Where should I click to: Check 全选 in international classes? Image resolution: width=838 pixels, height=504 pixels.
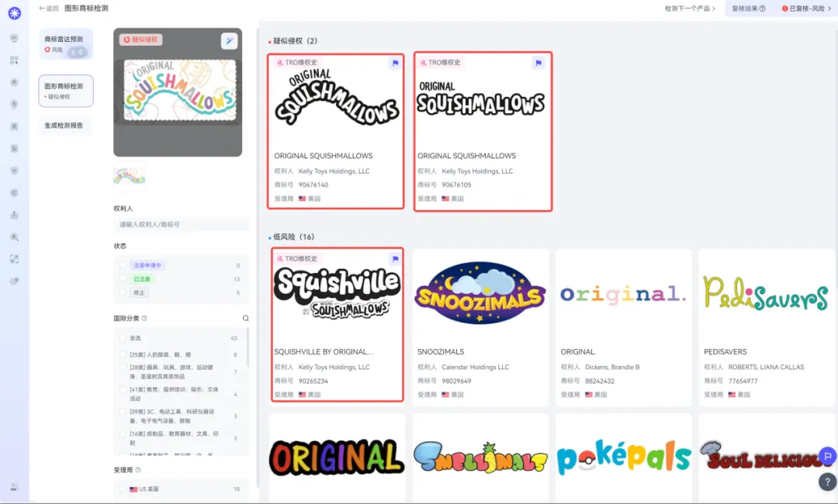tap(123, 337)
